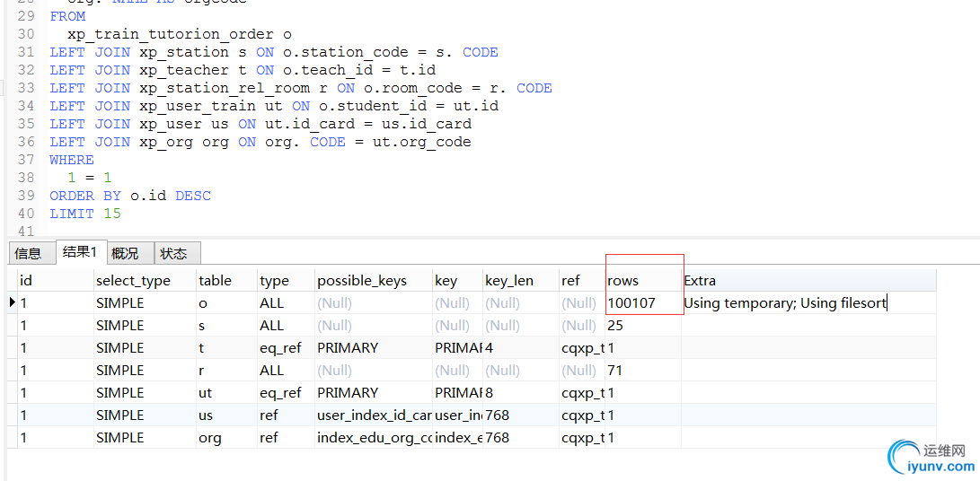Click line number 34 in the gutter
This screenshot has height=481, width=980.
pos(26,106)
